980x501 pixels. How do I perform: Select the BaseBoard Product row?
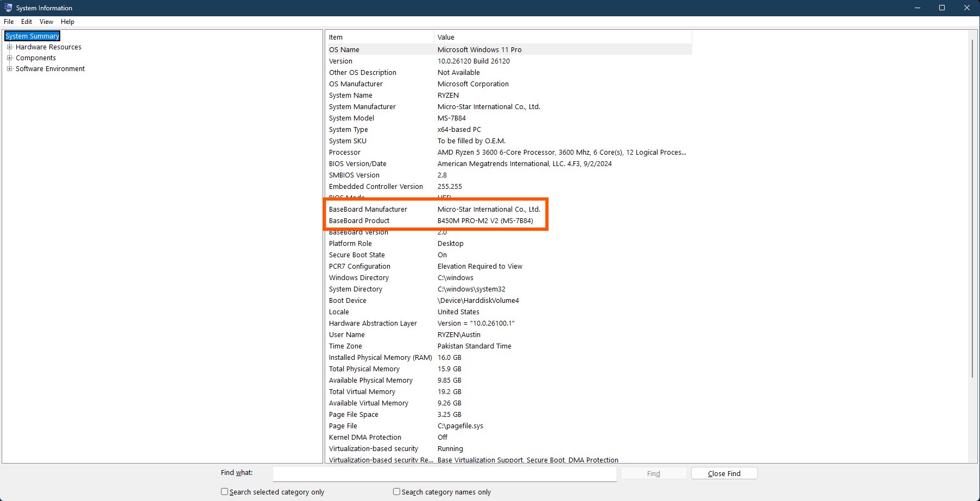pyautogui.click(x=509, y=220)
